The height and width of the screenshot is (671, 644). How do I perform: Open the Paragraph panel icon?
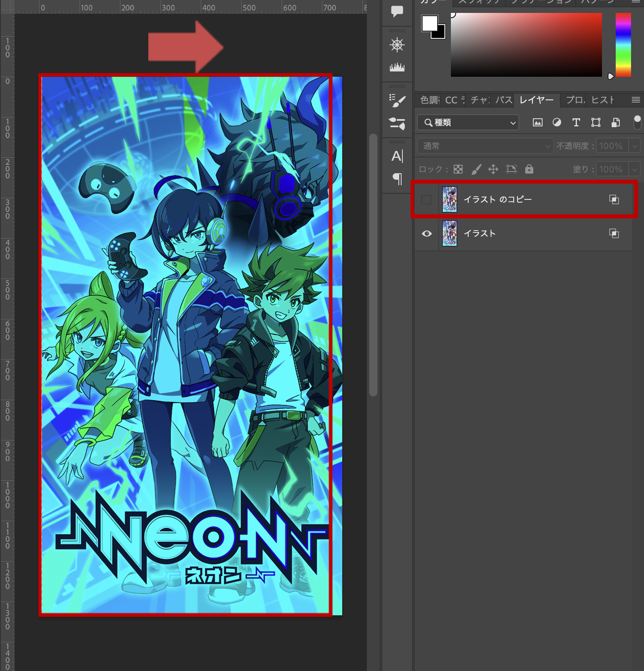point(397,179)
